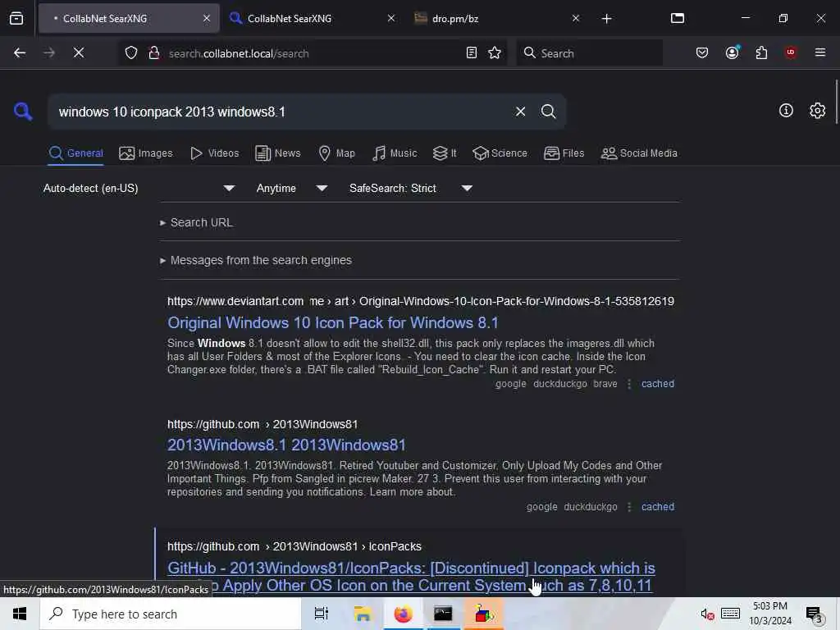This screenshot has height=630, width=840.
Task: Open Firefox application hamburger menu
Action: point(819,52)
